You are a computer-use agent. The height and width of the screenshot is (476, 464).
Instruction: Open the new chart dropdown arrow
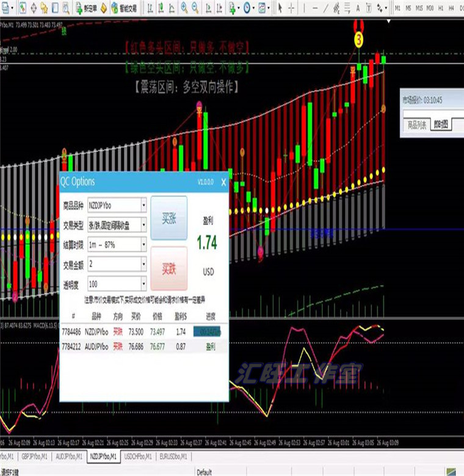(12, 8)
